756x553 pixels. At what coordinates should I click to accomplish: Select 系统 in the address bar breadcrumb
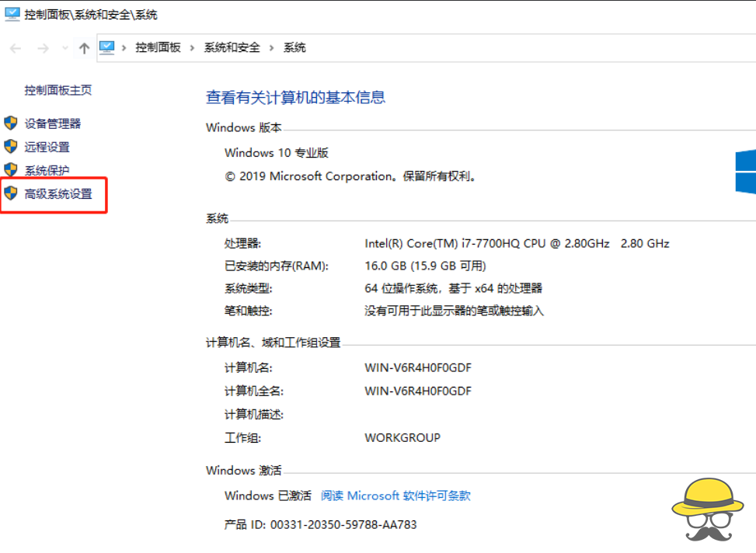pyautogui.click(x=294, y=47)
